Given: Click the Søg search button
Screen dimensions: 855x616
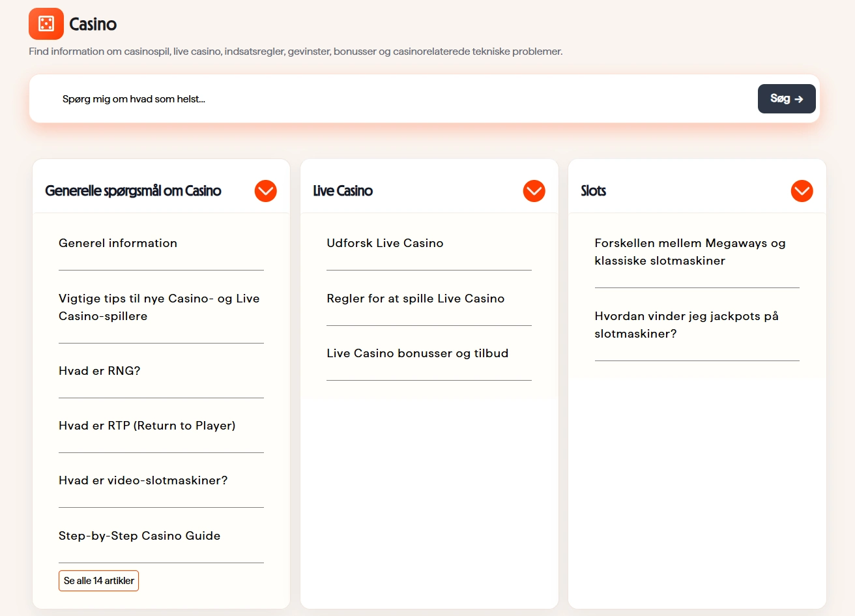Looking at the screenshot, I should 787,98.
